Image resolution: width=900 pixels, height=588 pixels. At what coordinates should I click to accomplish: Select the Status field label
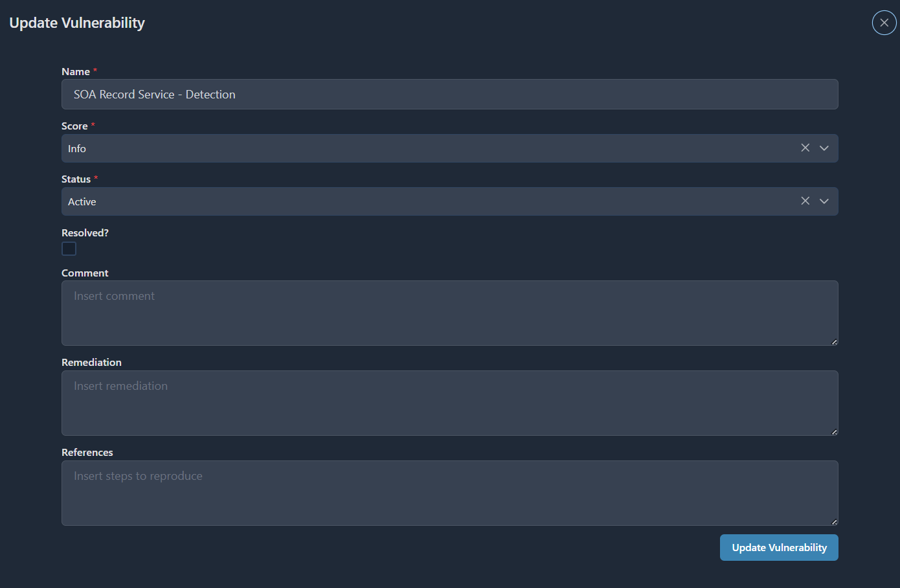pyautogui.click(x=76, y=179)
